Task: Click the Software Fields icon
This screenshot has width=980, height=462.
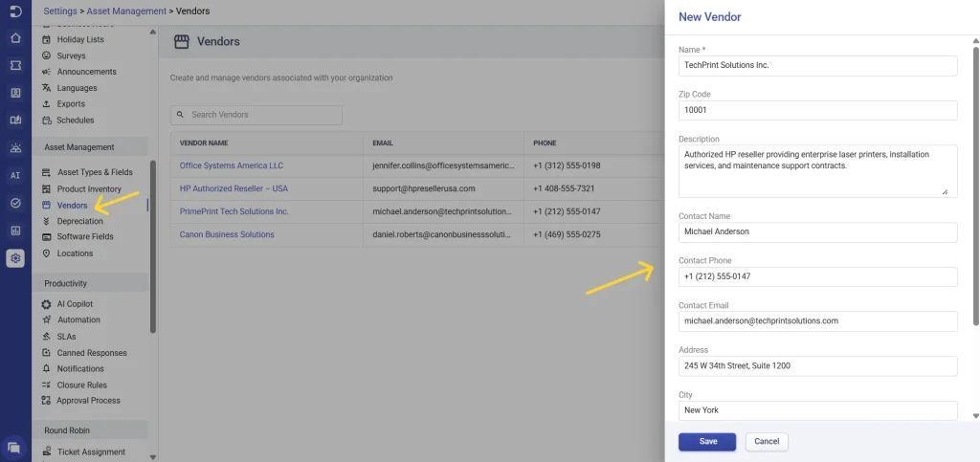Action: point(46,236)
